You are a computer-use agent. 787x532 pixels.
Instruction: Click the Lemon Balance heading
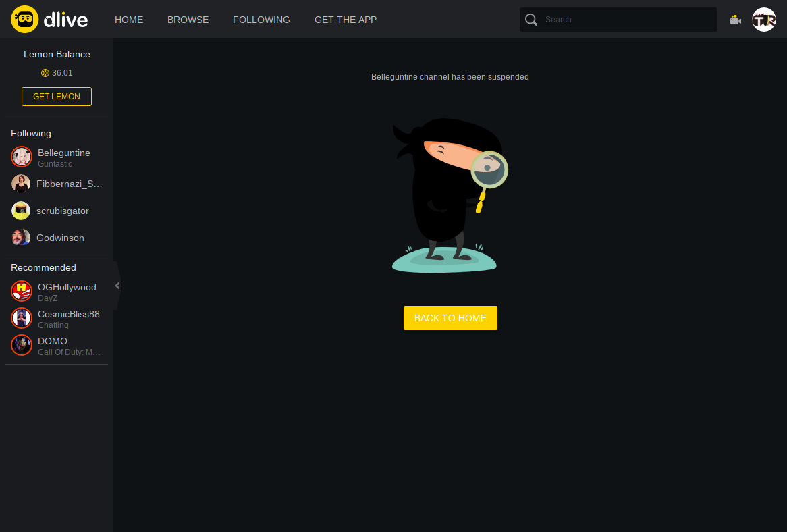coord(57,54)
